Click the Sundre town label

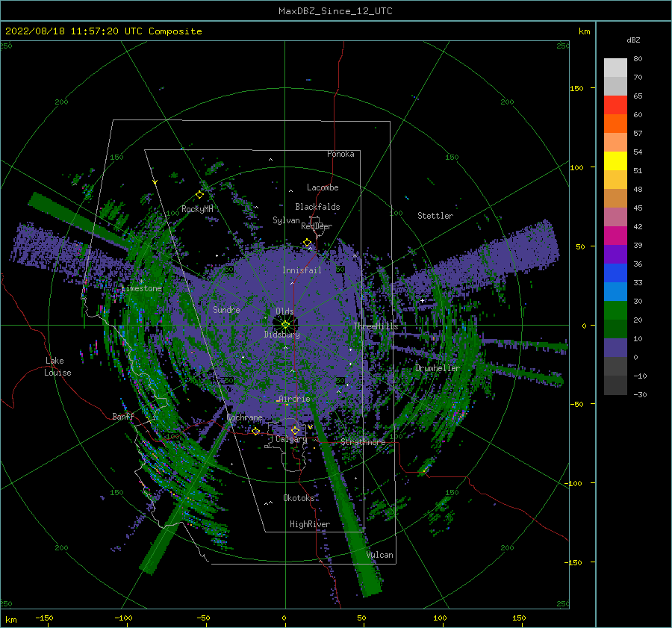coord(226,309)
